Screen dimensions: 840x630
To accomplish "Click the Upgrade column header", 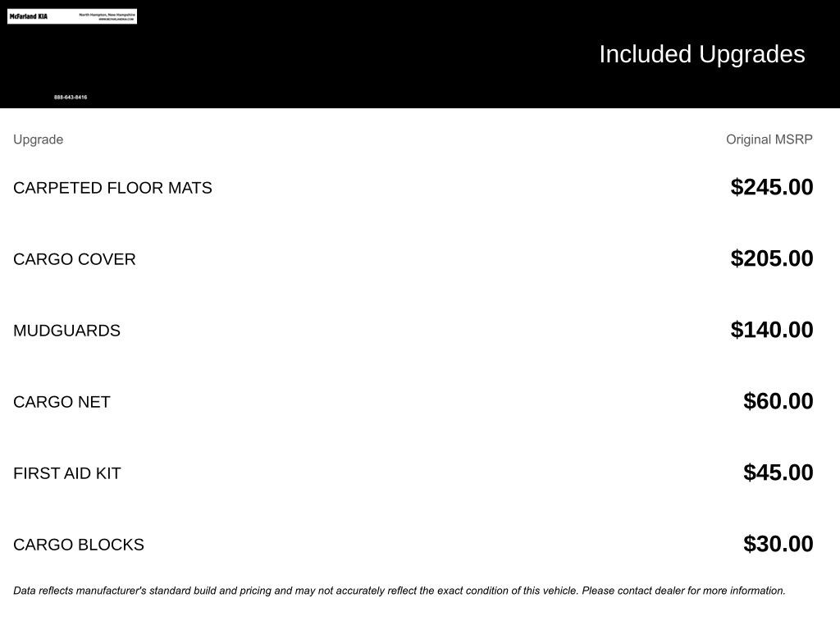I will click(x=39, y=139).
